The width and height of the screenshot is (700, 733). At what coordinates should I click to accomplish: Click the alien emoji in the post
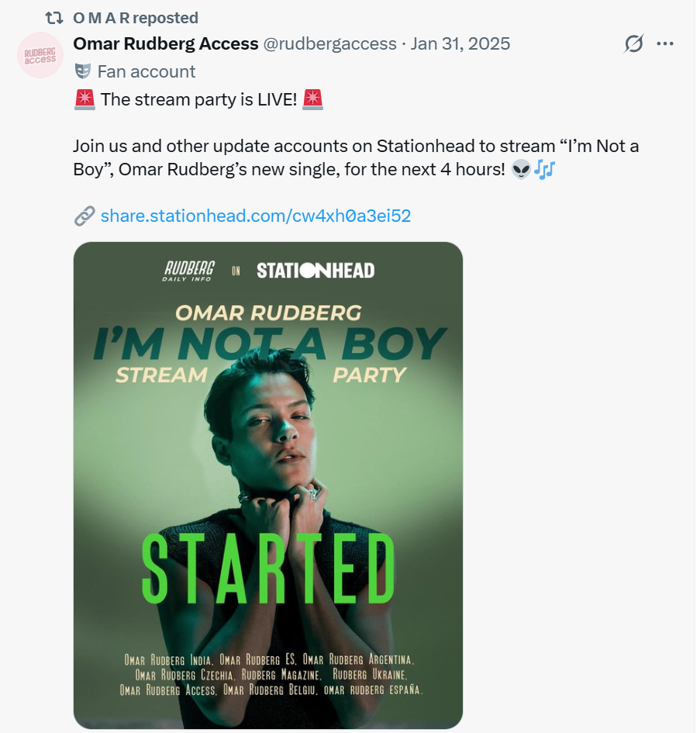[522, 171]
